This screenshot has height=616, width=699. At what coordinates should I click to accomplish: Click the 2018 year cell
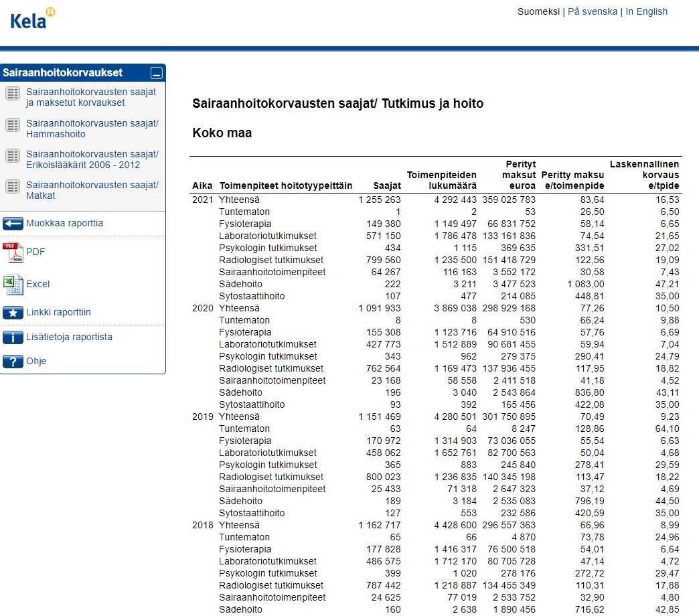tap(203, 525)
